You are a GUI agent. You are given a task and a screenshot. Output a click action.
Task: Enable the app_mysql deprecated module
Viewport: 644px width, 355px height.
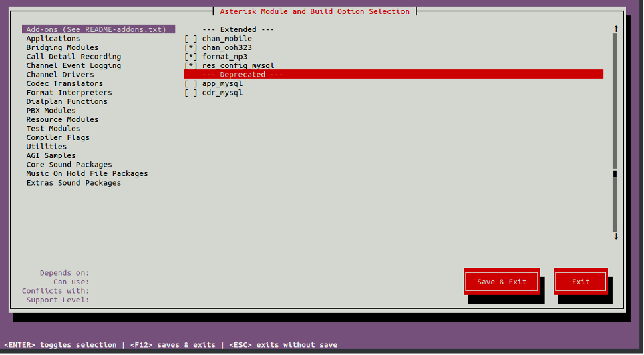click(191, 83)
